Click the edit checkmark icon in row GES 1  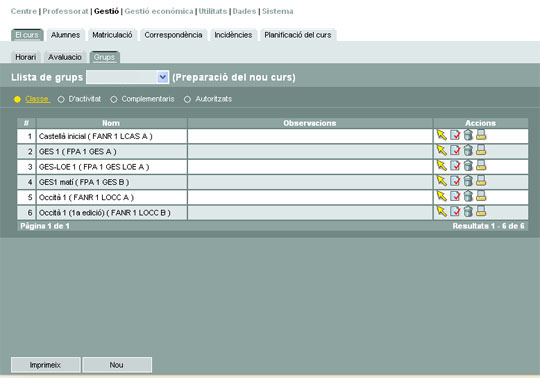click(x=455, y=150)
